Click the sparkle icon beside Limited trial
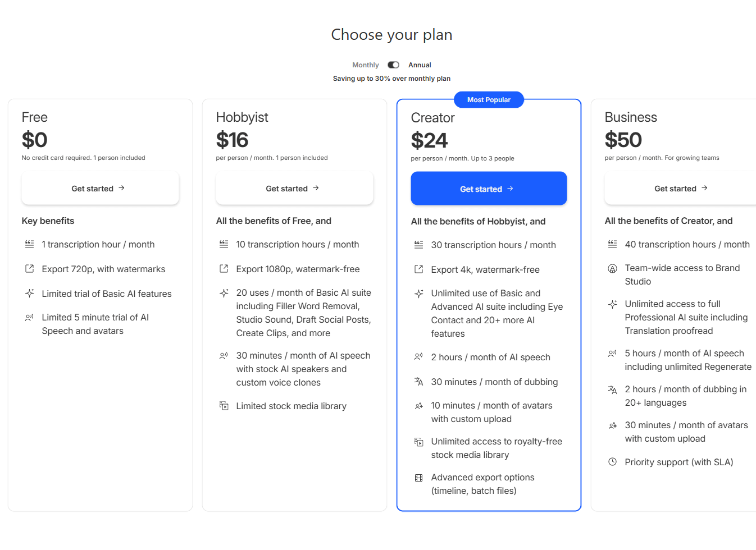The height and width of the screenshot is (550, 756). point(29,293)
